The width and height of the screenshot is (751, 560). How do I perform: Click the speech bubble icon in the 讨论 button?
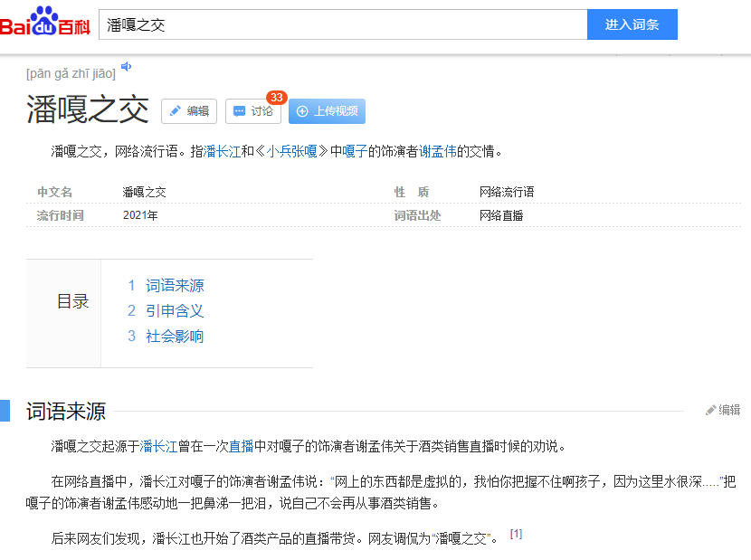[239, 111]
